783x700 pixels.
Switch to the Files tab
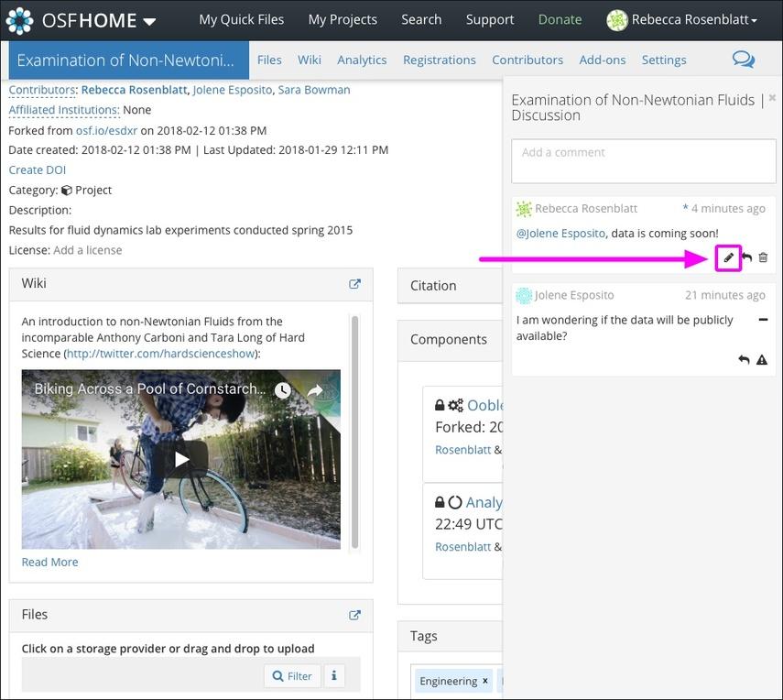(269, 60)
